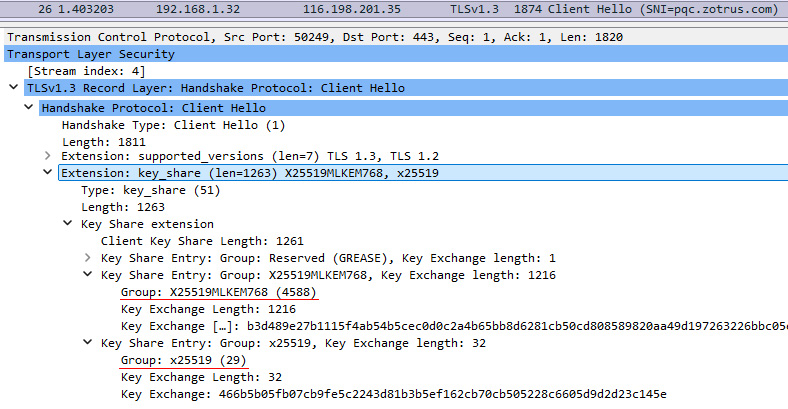
Task: Select Key Exchange value starting with 466b5b05
Action: click(x=392, y=394)
